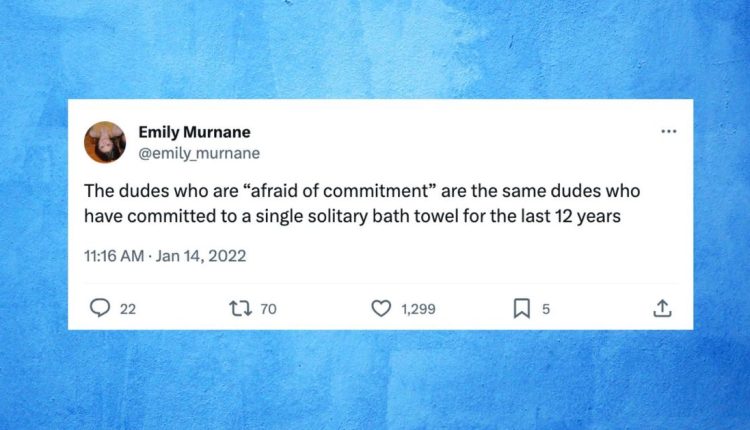Like the tweet with the heart icon
This screenshot has height=430, width=750.
click(381, 309)
